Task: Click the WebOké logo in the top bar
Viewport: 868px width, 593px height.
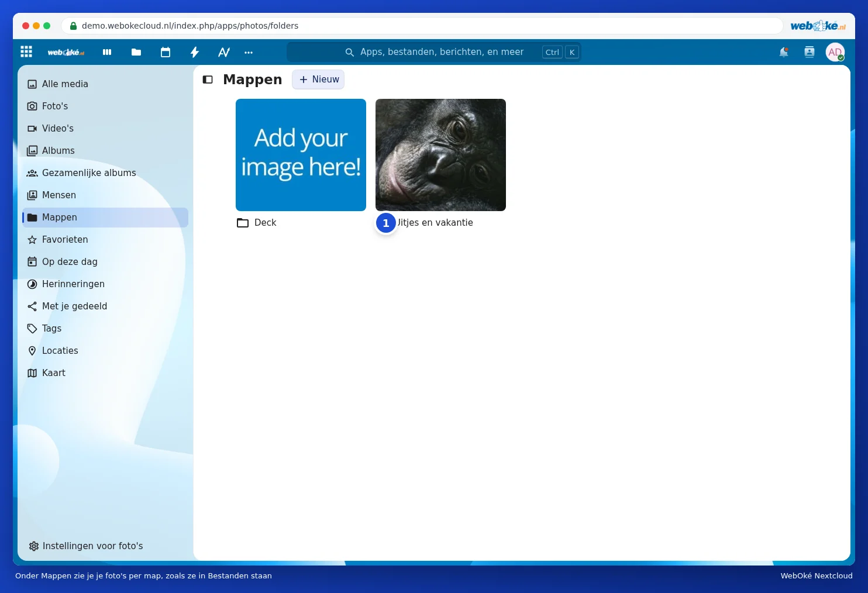Action: (x=66, y=52)
